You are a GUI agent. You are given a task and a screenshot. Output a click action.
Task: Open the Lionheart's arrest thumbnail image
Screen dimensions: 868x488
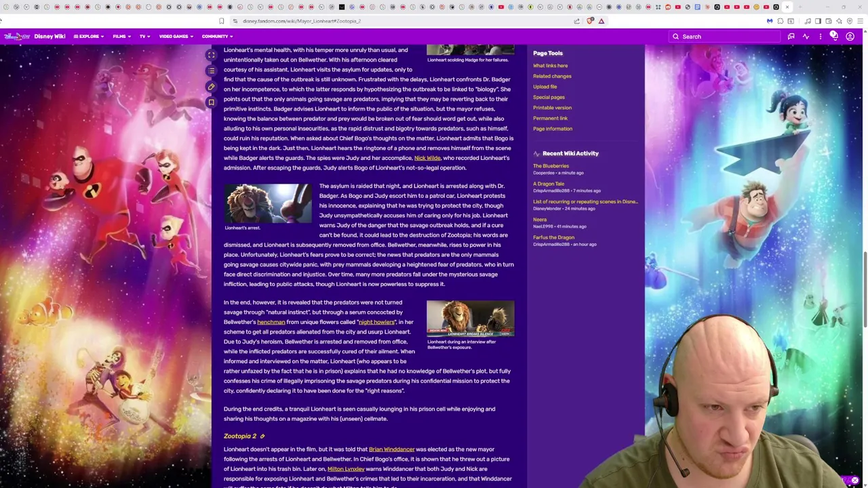click(267, 203)
